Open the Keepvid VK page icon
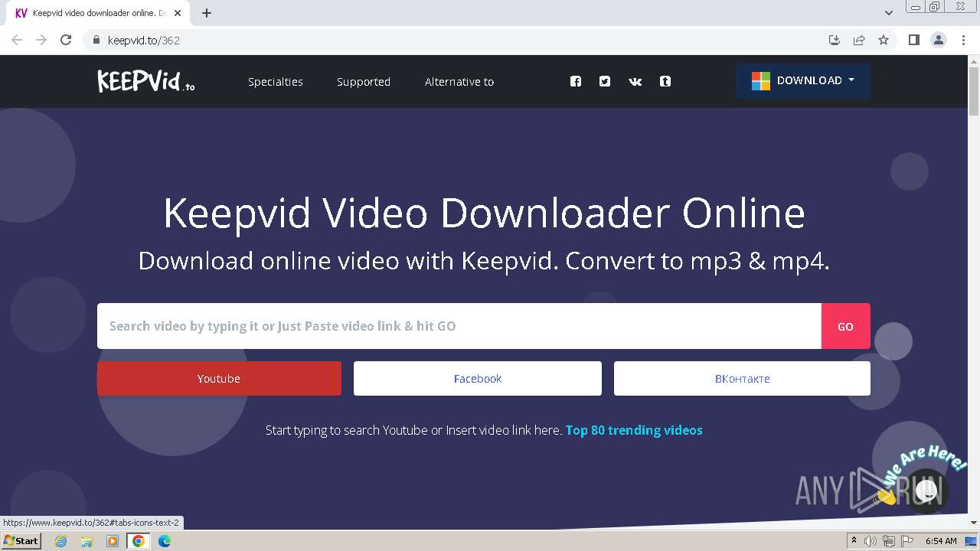 [x=635, y=81]
